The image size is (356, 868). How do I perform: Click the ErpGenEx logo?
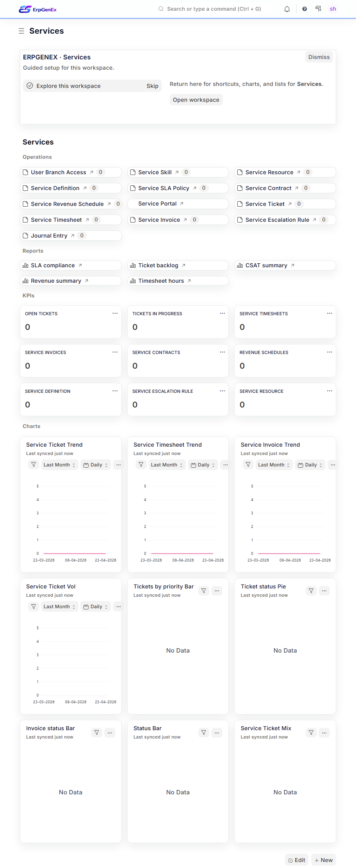pos(38,9)
